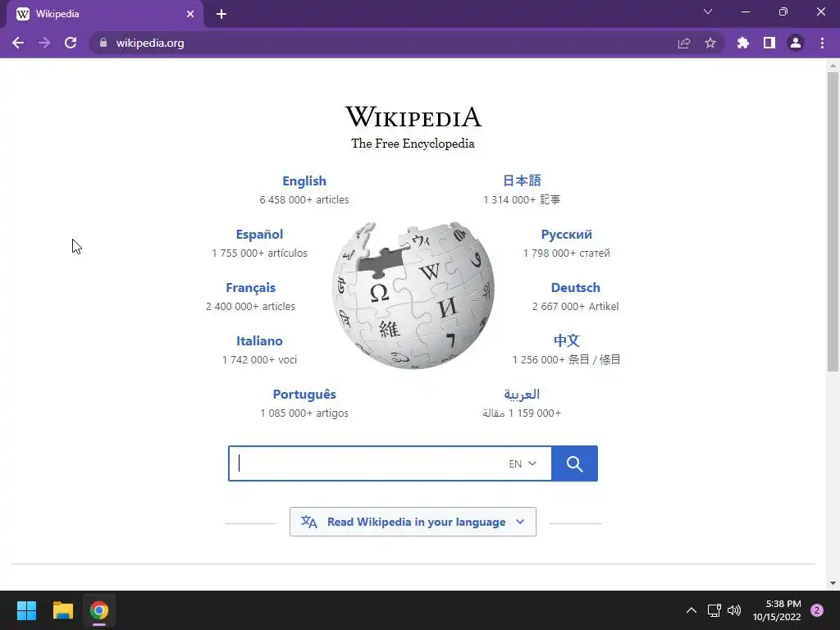Show hidden system tray icons
The height and width of the screenshot is (630, 840).
click(x=692, y=610)
